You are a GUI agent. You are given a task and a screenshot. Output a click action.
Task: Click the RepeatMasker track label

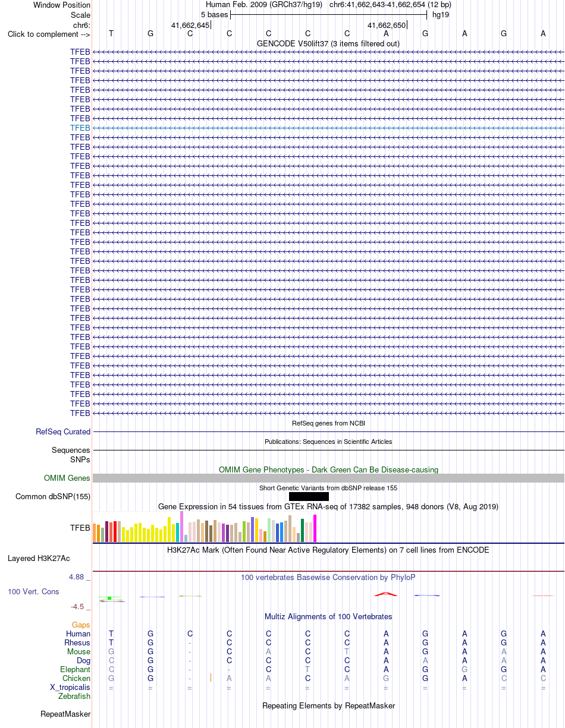pyautogui.click(x=65, y=714)
